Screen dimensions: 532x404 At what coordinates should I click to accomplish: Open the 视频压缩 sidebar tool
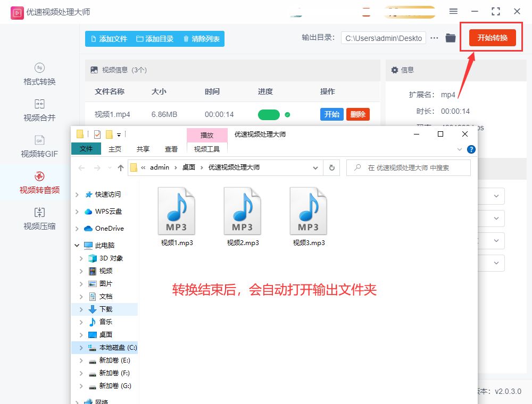coord(39,219)
